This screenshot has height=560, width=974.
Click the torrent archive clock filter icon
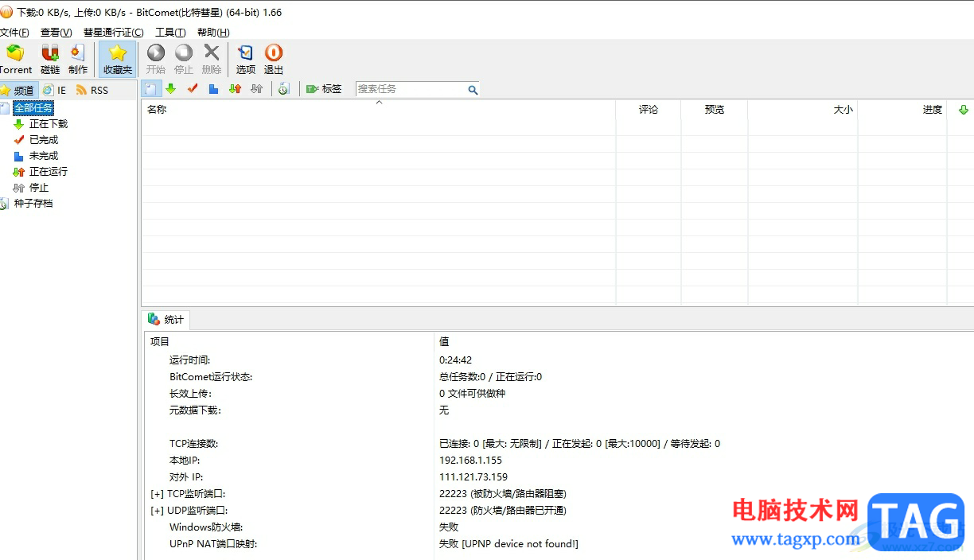click(x=283, y=89)
